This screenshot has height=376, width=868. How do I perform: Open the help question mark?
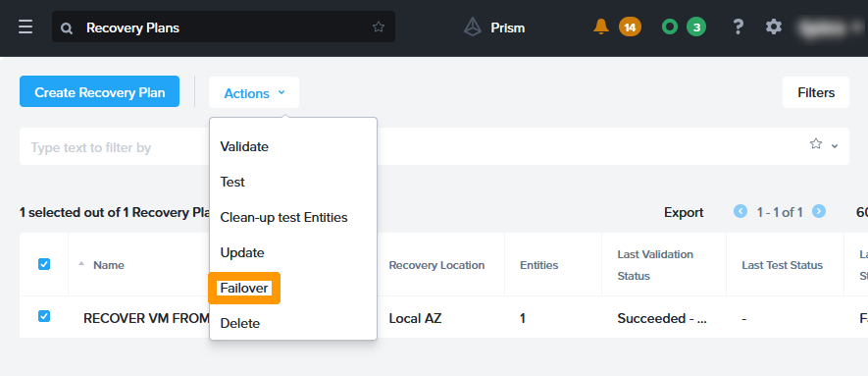(738, 27)
